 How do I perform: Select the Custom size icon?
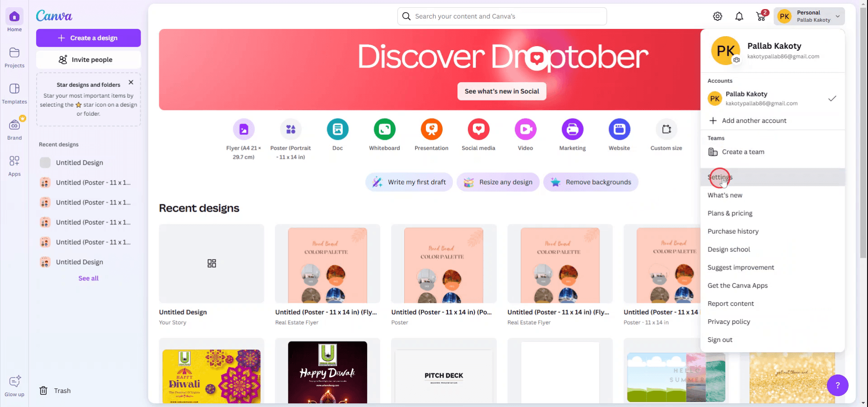pyautogui.click(x=666, y=129)
